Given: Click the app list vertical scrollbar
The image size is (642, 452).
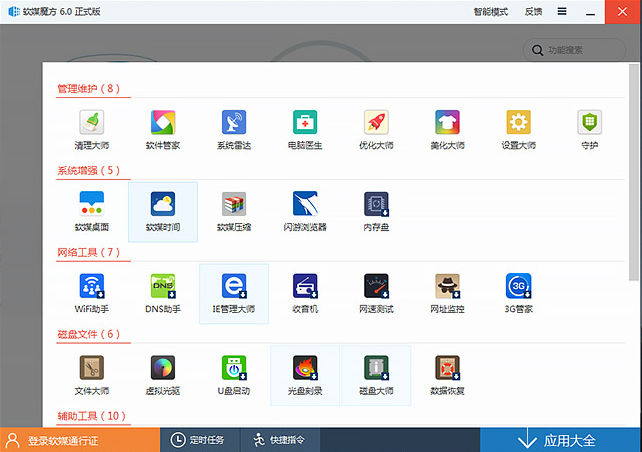Looking at the screenshot, I should (634, 172).
